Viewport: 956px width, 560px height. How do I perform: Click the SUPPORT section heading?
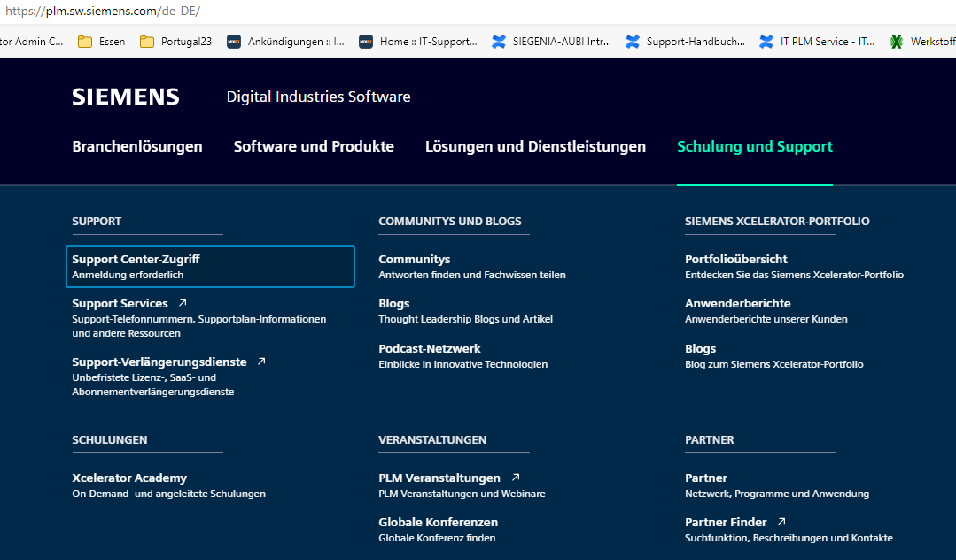(97, 221)
